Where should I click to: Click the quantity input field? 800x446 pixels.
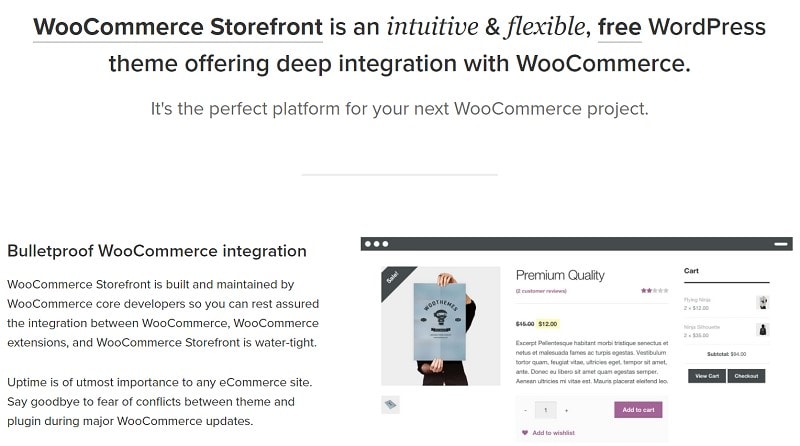[546, 410]
